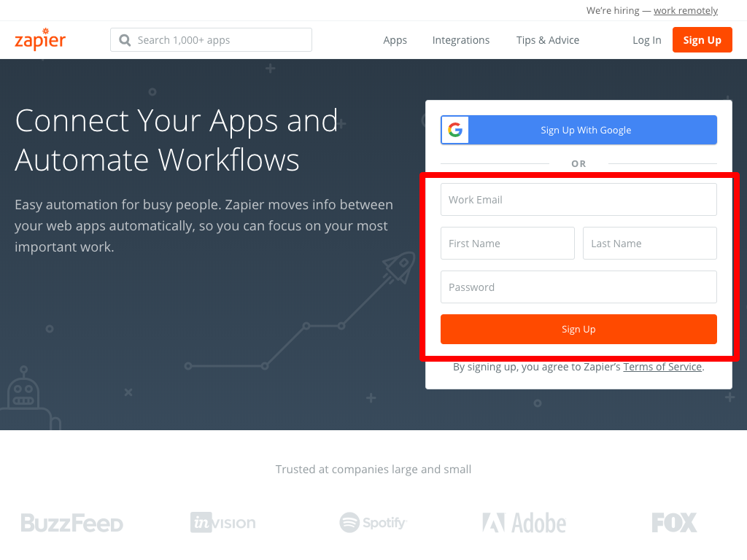The height and width of the screenshot is (560, 747).
Task: Click the header Sign Up button
Action: pyautogui.click(x=702, y=40)
